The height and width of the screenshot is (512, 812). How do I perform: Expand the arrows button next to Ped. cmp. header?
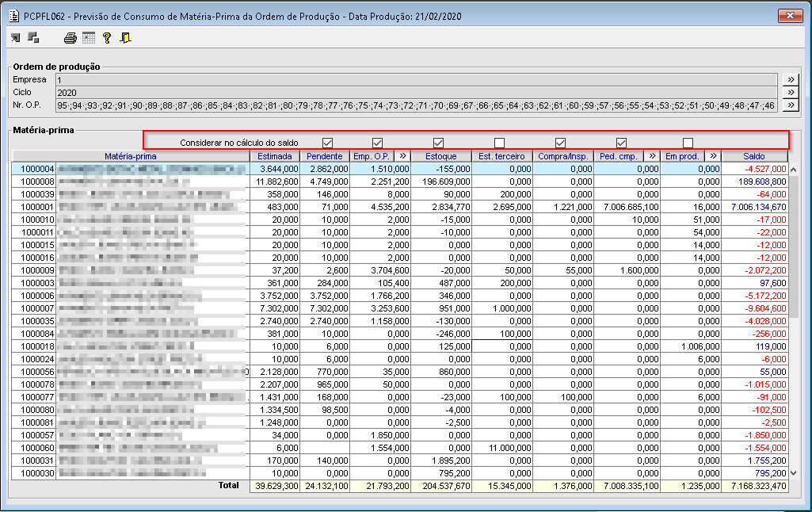click(653, 156)
